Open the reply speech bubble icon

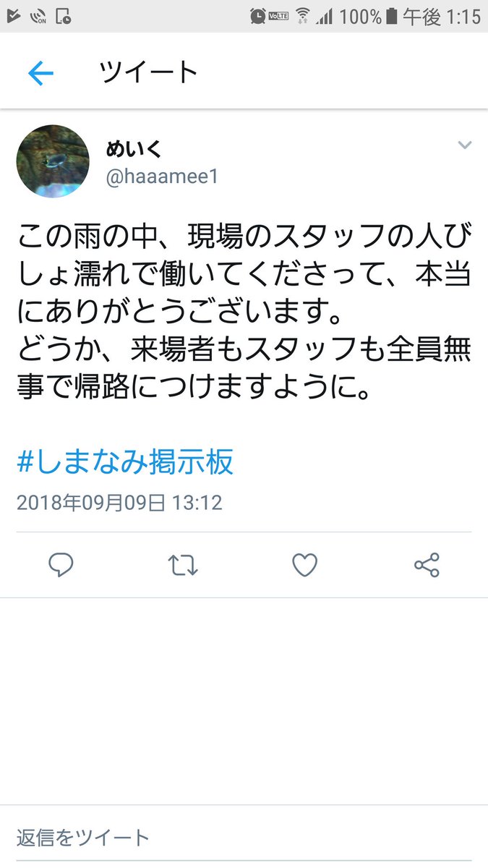click(61, 566)
